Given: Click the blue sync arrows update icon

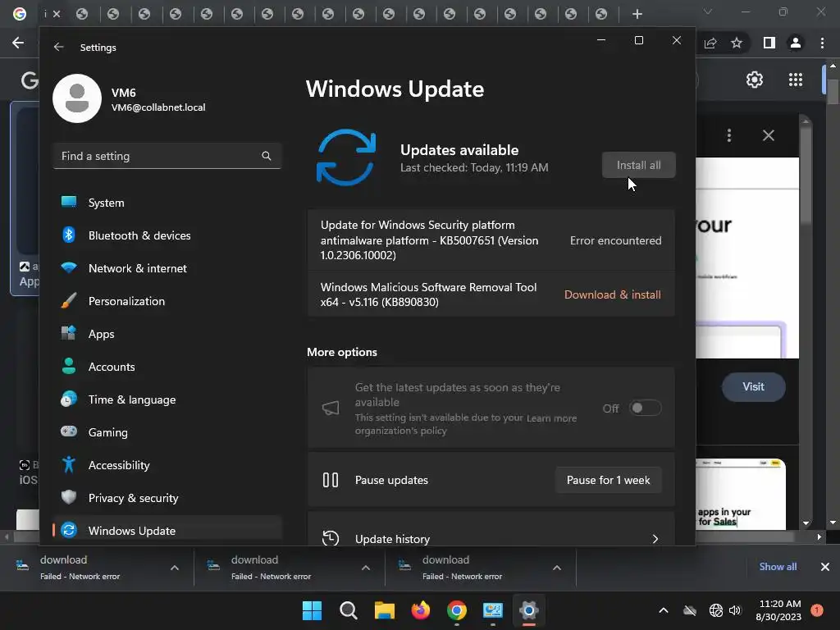Looking at the screenshot, I should (346, 157).
